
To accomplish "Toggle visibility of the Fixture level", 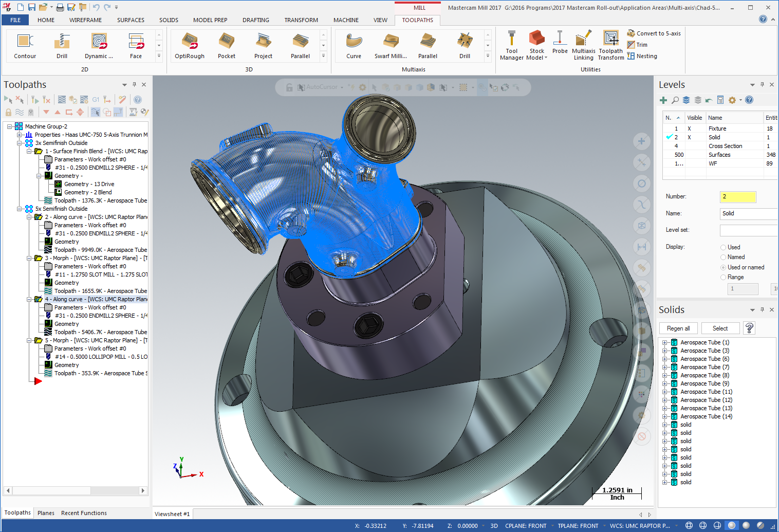I will (x=689, y=129).
